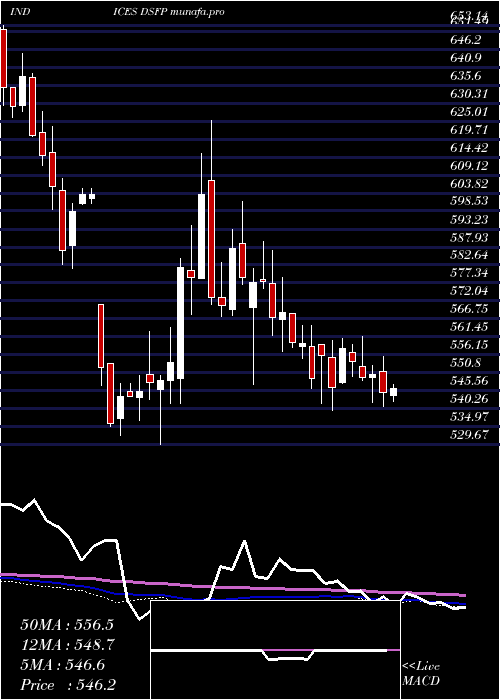Click the 630.31 price axis label

(469, 93)
